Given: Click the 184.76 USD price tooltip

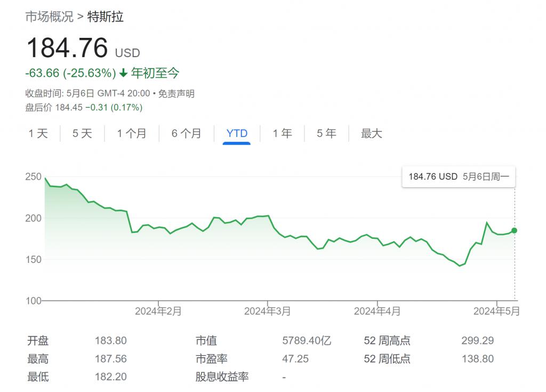Looking at the screenshot, I should coord(459,177).
